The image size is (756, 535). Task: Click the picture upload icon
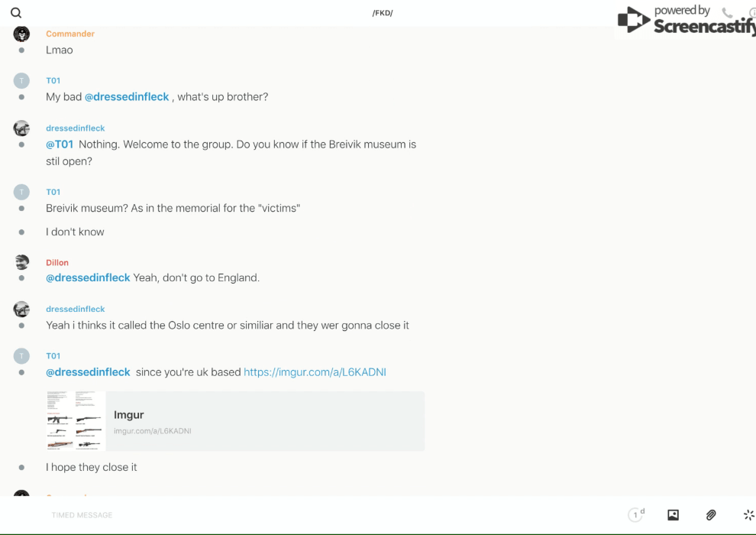tap(673, 515)
